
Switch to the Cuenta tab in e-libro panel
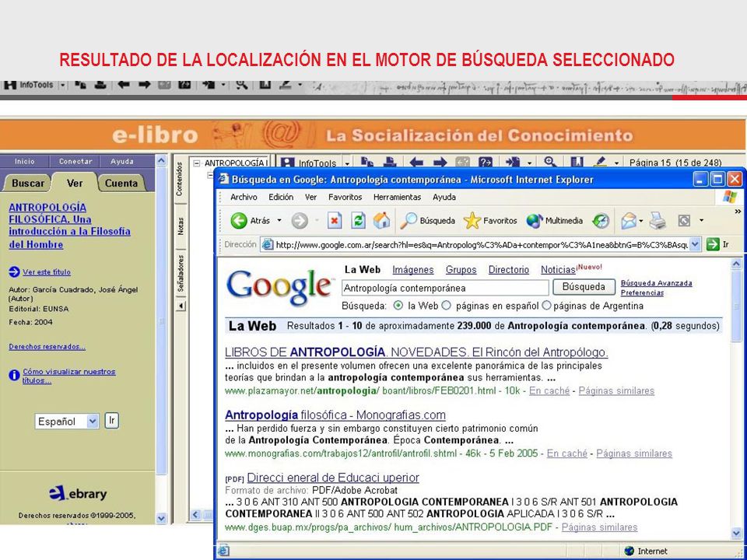(x=121, y=183)
